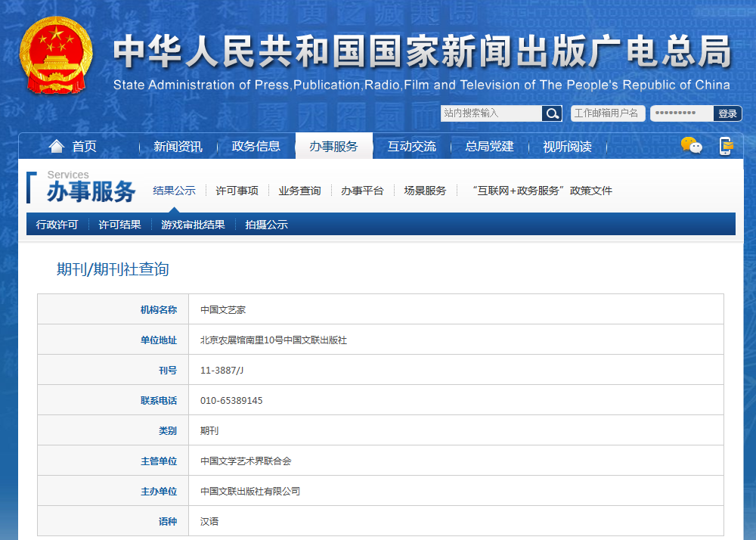The height and width of the screenshot is (540, 756).
Task: Click the search magnifier icon
Action: pos(553,113)
